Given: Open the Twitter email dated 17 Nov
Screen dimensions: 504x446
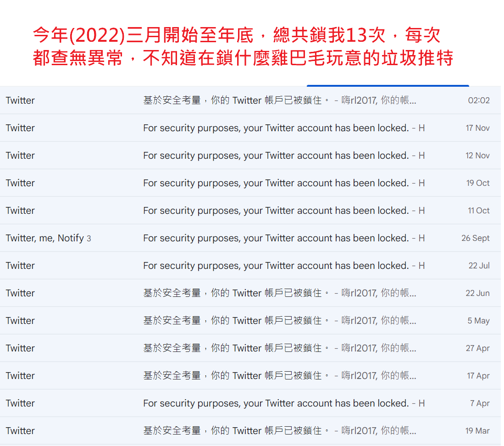Looking at the screenshot, I should tap(250, 128).
